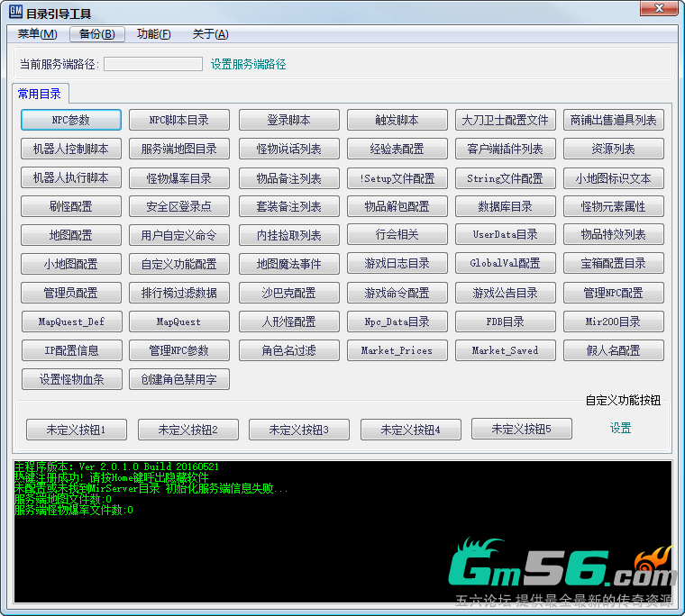Click 游戏命令配置 button
Image resolution: width=685 pixels, height=616 pixels.
(397, 293)
